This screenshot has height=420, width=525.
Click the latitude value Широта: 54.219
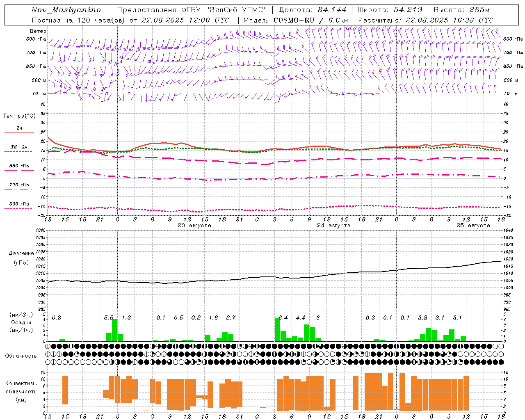390,10
